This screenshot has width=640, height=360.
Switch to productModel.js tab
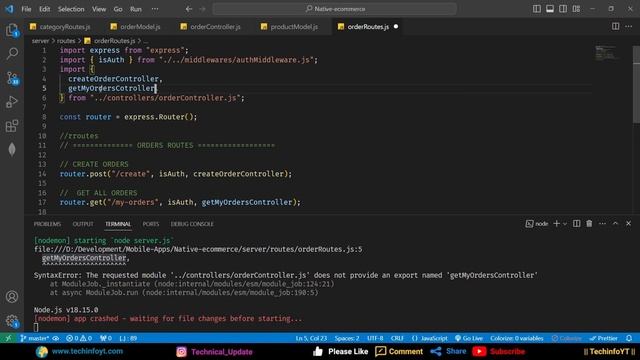(290, 27)
